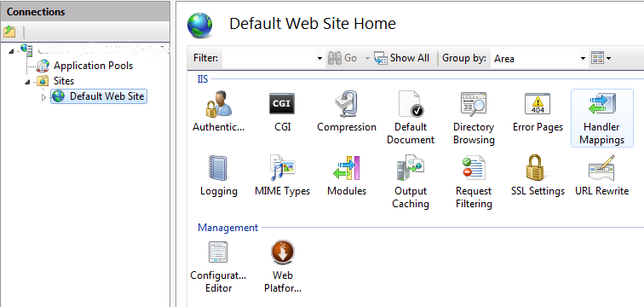Viewport: 644px width, 307px height.
Task: Select the Sites node in the tree
Action: pyautogui.click(x=64, y=81)
